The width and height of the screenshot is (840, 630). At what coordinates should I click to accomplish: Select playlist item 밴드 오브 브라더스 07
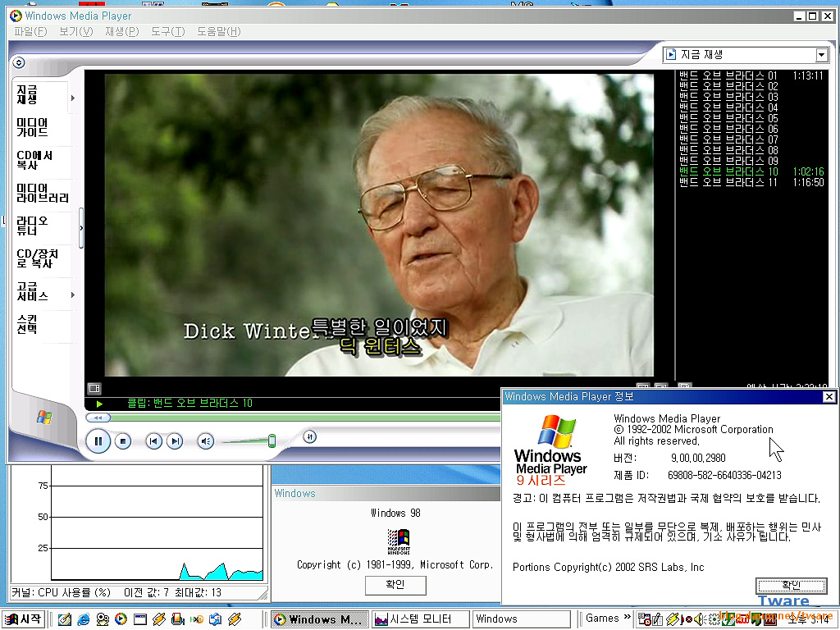[751, 139]
